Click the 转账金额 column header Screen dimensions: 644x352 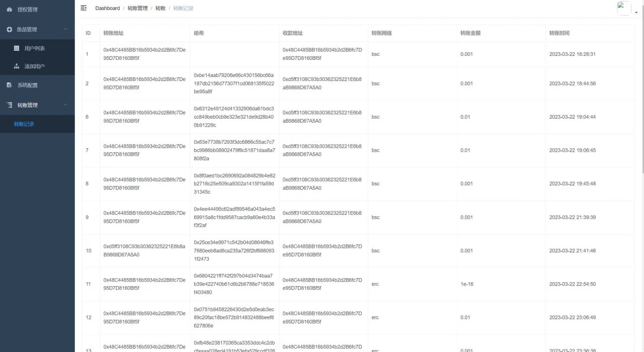pos(470,33)
